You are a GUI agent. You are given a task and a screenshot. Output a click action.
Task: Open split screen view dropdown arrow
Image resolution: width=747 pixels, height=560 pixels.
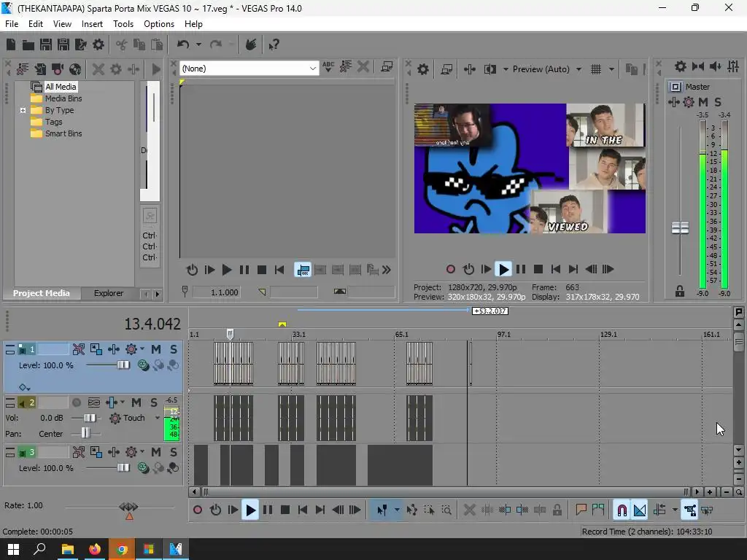pyautogui.click(x=506, y=69)
